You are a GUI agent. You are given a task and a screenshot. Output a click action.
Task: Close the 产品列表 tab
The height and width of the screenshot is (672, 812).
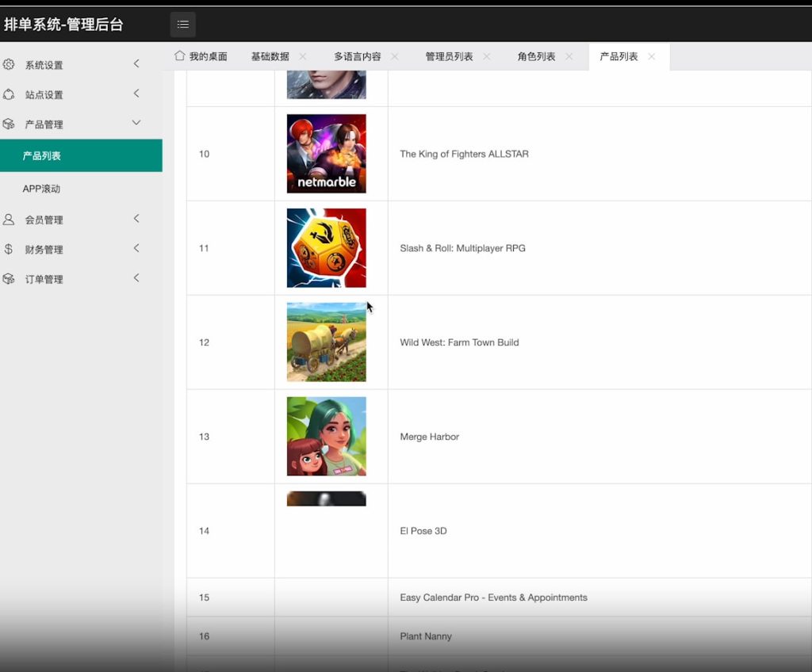[x=652, y=56]
